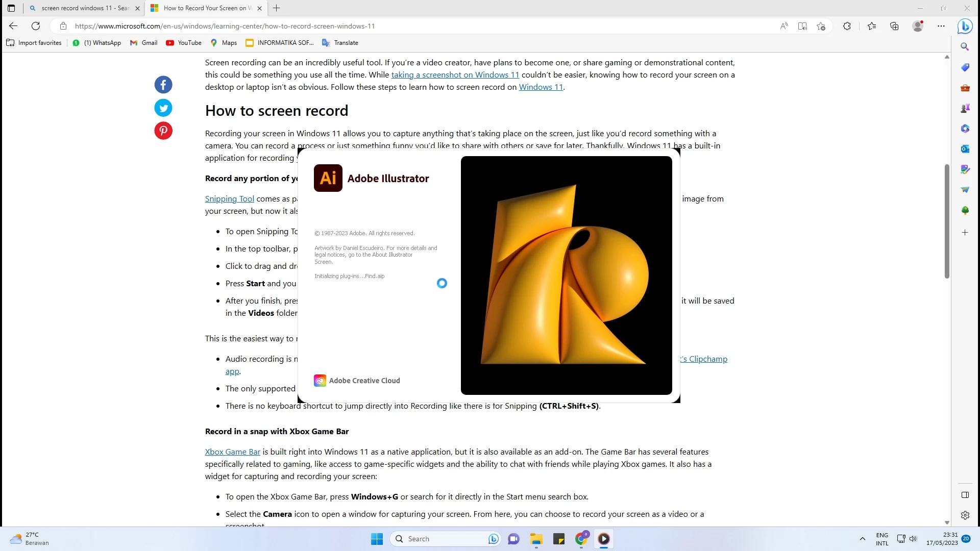Open sidebar settings gear icon
The width and height of the screenshot is (980, 551).
coord(965,515)
